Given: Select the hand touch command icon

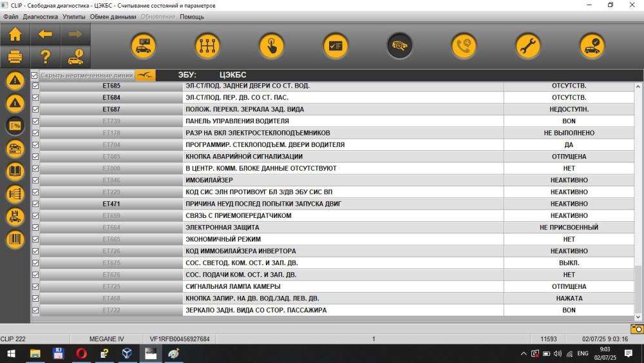Looking at the screenshot, I should (x=272, y=46).
